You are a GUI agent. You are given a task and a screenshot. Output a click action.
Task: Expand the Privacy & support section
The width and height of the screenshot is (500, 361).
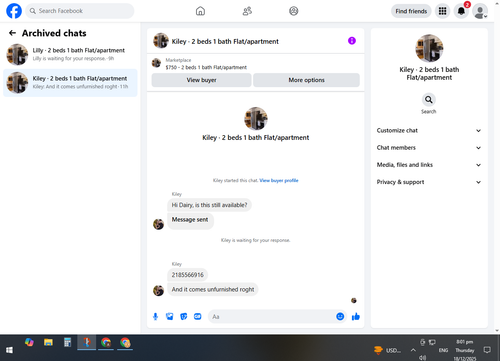(429, 182)
